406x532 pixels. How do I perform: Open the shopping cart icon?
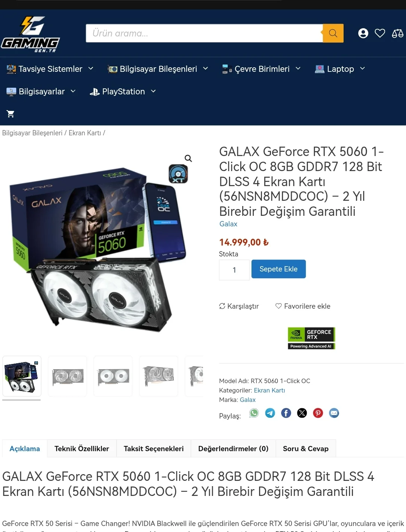[11, 114]
